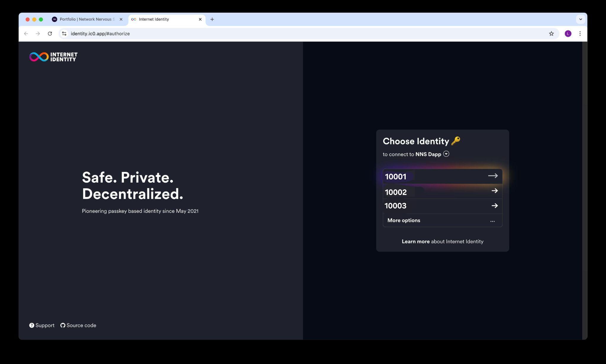
Task: Go back in browser history
Action: (x=26, y=33)
